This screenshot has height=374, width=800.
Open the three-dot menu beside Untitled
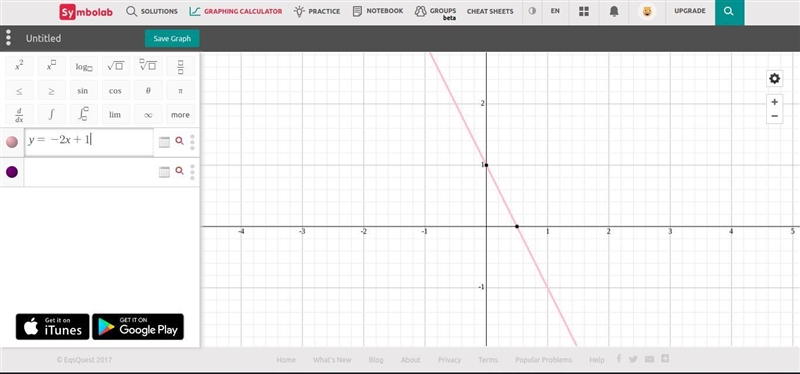[x=8, y=38]
